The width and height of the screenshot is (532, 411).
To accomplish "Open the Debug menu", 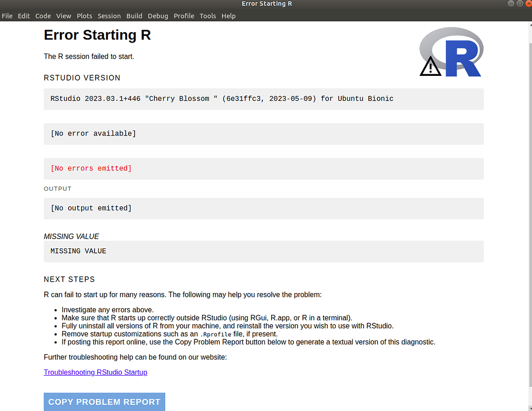I will coord(158,16).
